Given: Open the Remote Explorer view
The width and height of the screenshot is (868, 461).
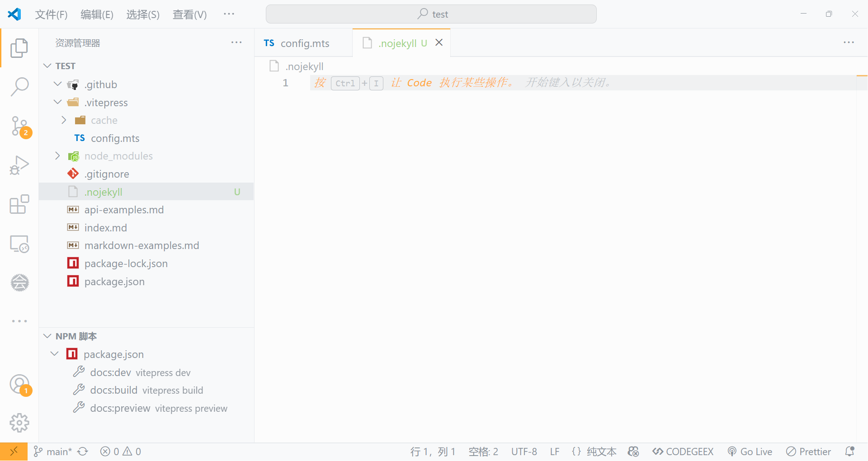Looking at the screenshot, I should [x=19, y=244].
